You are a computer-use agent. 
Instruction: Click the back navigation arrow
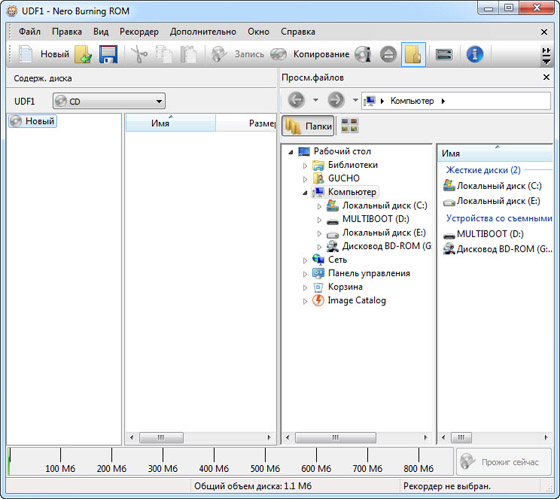click(x=296, y=100)
